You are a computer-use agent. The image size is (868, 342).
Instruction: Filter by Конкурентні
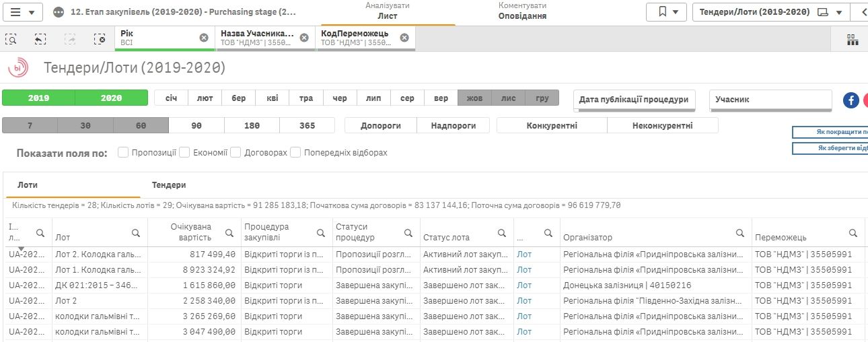(x=552, y=125)
